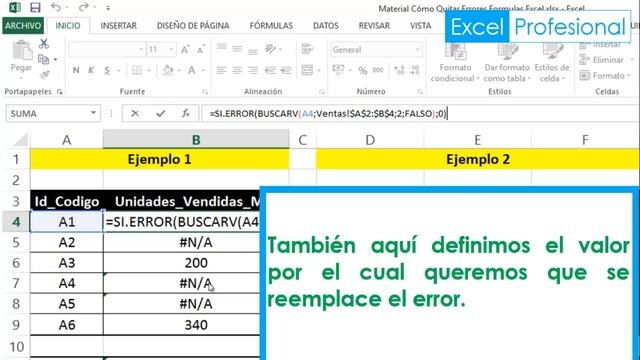This screenshot has height=360, width=640.
Task: Open the font name dropdown
Action: coord(141,50)
